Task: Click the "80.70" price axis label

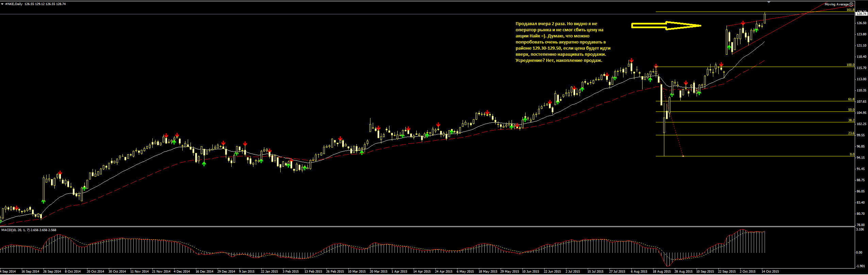Action: click(861, 214)
